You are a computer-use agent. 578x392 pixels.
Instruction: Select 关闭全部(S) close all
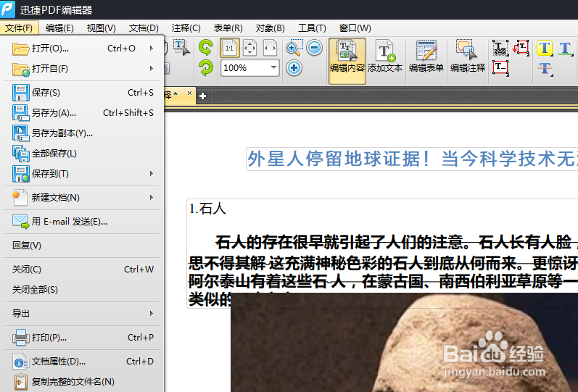82,290
